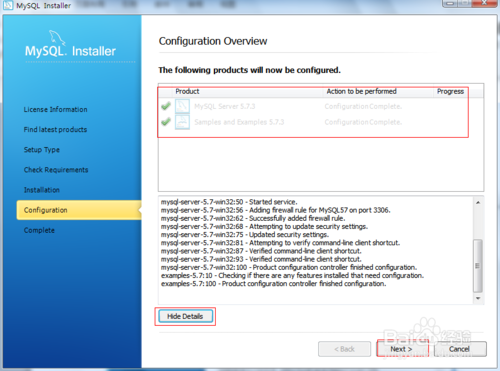The height and width of the screenshot is (371, 500).
Task: Go to the Complete step
Action: coord(39,230)
